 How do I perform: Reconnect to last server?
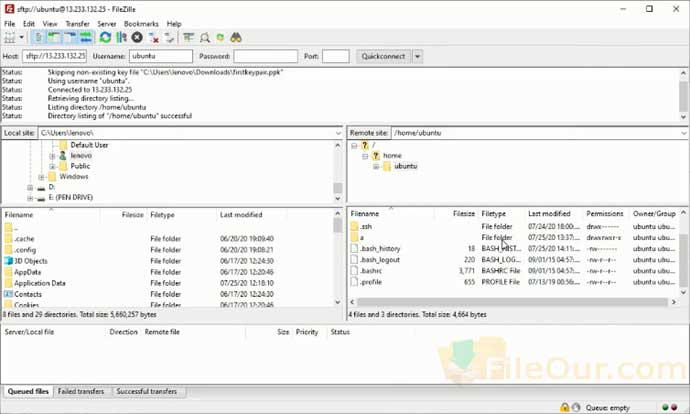tap(169, 38)
